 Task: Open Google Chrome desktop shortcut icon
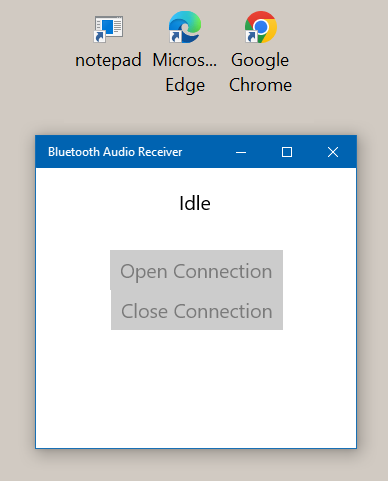coord(261,27)
